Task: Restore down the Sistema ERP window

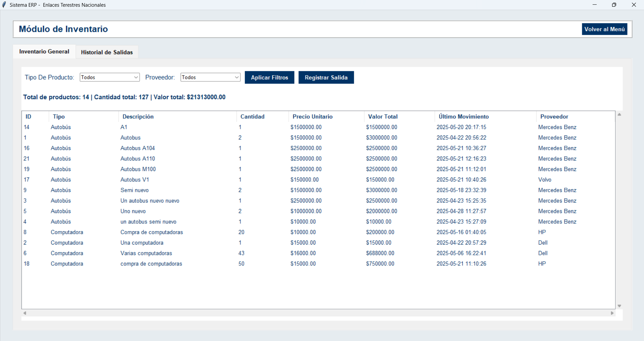Action: pyautogui.click(x=614, y=5)
